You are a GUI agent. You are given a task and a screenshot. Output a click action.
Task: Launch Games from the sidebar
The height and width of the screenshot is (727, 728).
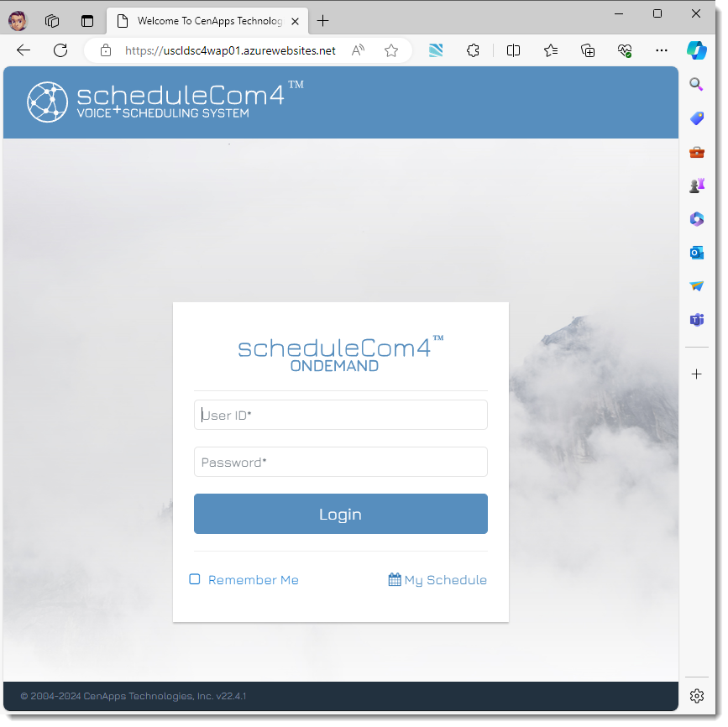click(697, 185)
